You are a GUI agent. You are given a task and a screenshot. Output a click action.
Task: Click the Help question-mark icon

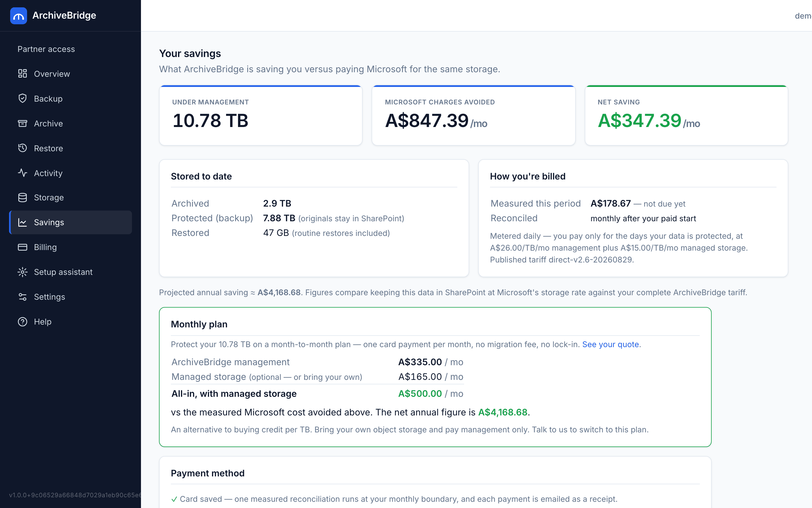click(23, 321)
